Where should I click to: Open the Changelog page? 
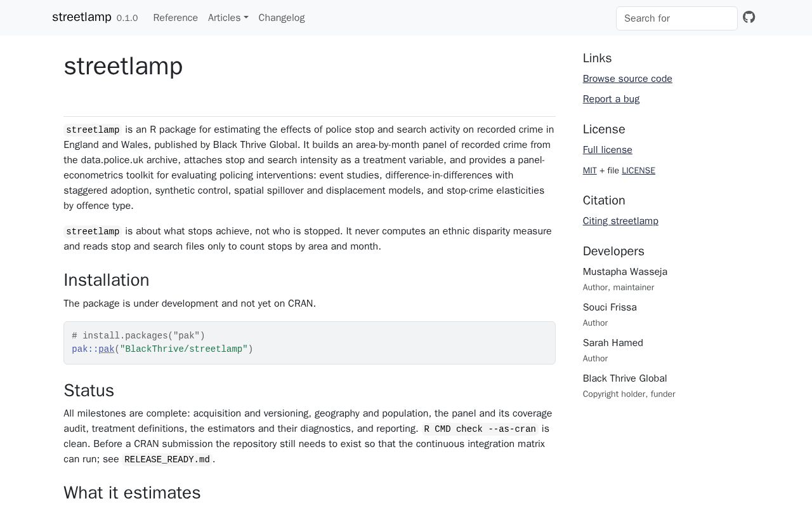(282, 18)
